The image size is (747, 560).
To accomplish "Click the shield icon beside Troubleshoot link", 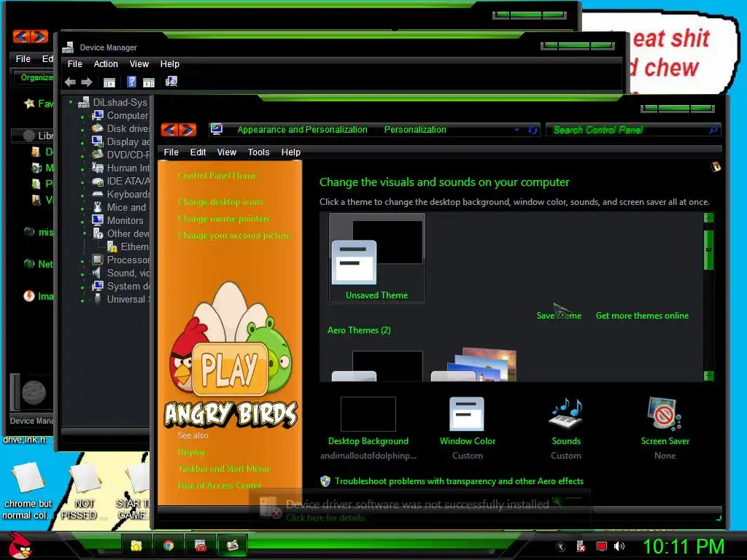I will coord(325,481).
